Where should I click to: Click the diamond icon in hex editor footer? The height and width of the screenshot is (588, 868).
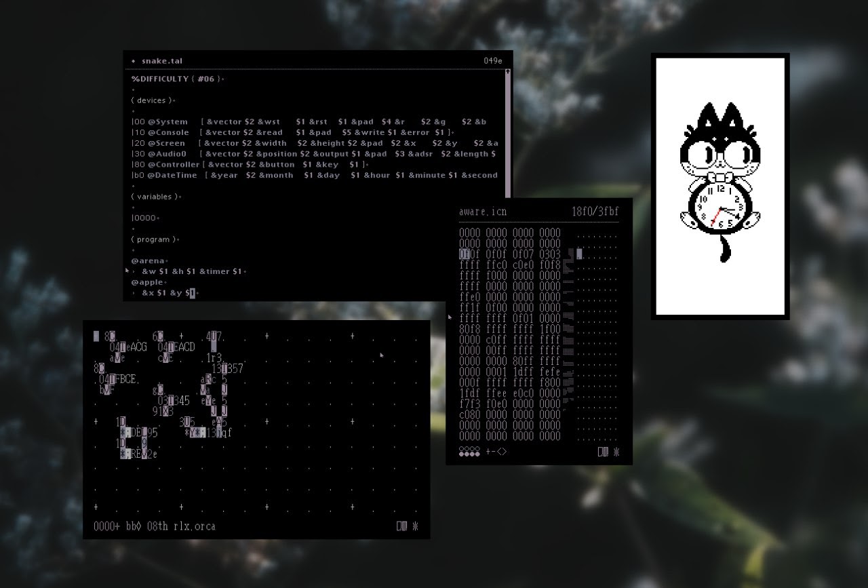tap(502, 452)
